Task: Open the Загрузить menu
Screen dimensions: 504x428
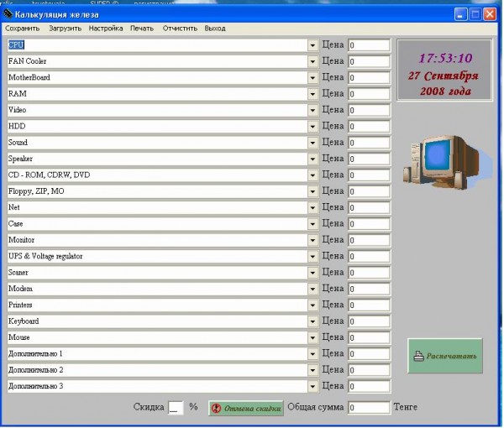Action: pyautogui.click(x=65, y=29)
